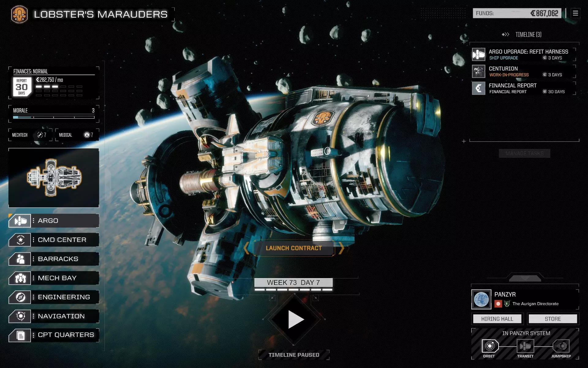Click the Manage Tasks button
The height and width of the screenshot is (368, 588).
525,153
